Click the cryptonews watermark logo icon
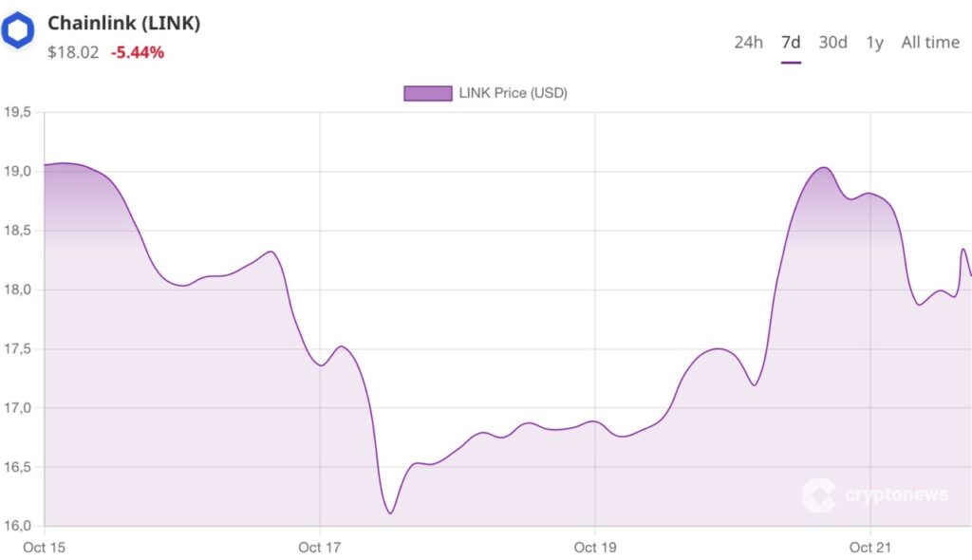Screen dimensions: 972x560 tap(818, 495)
